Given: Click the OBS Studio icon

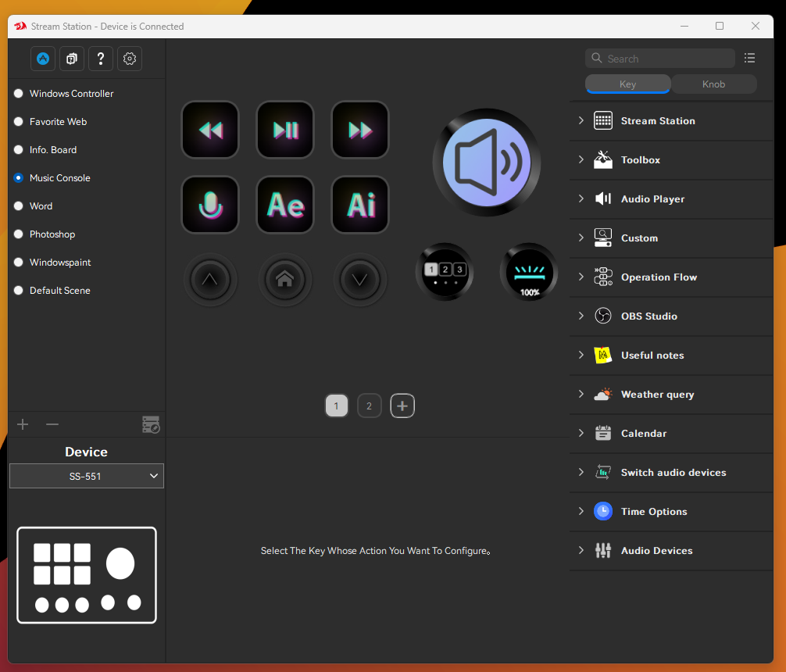Looking at the screenshot, I should 603,316.
